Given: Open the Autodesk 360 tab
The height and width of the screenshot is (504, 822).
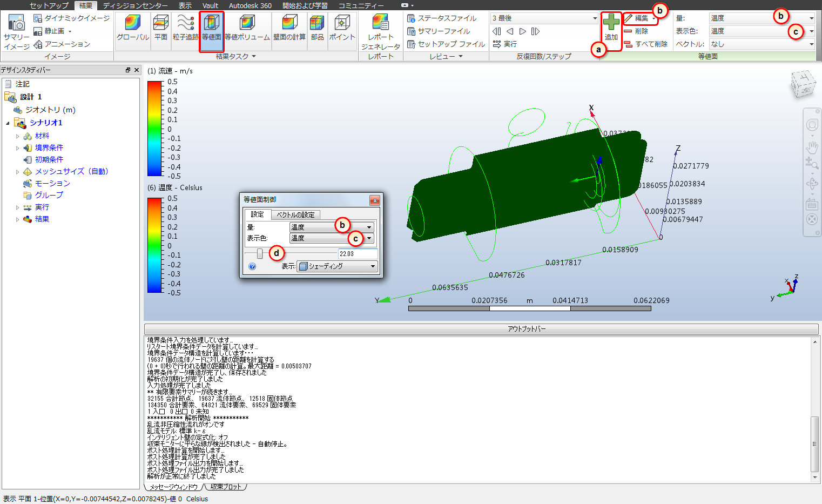Looking at the screenshot, I should [250, 5].
